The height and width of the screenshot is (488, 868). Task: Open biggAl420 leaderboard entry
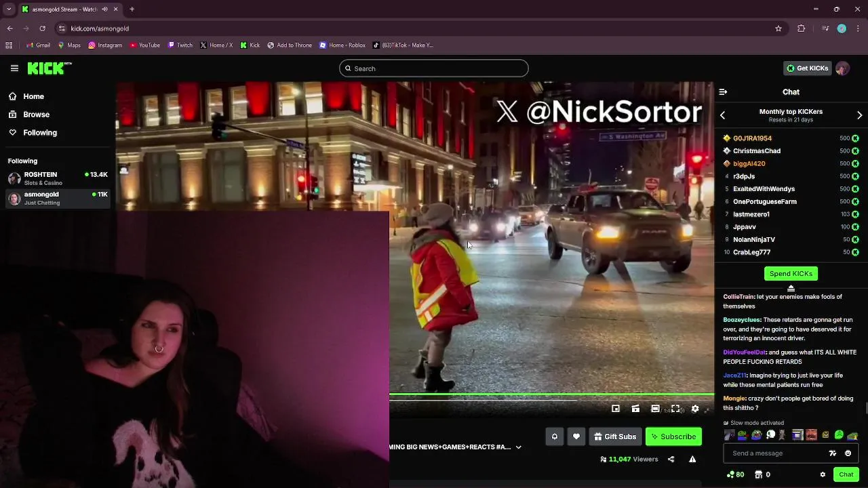791,163
